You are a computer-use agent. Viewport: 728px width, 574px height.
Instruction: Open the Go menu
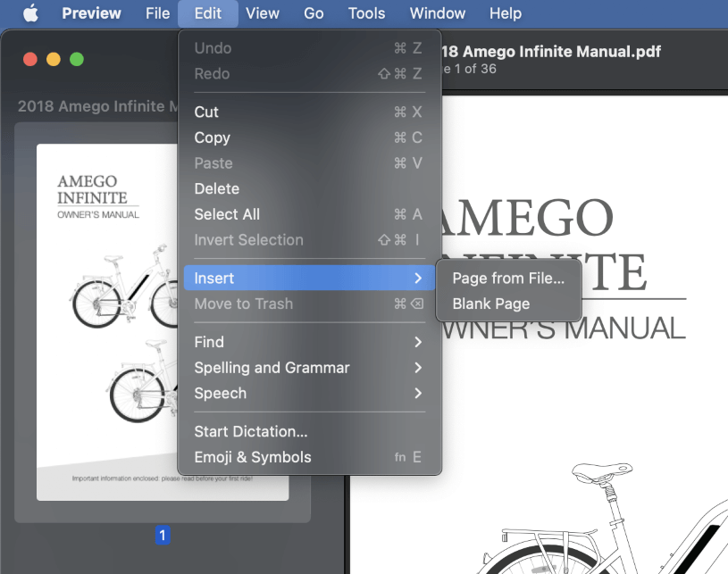(x=314, y=13)
